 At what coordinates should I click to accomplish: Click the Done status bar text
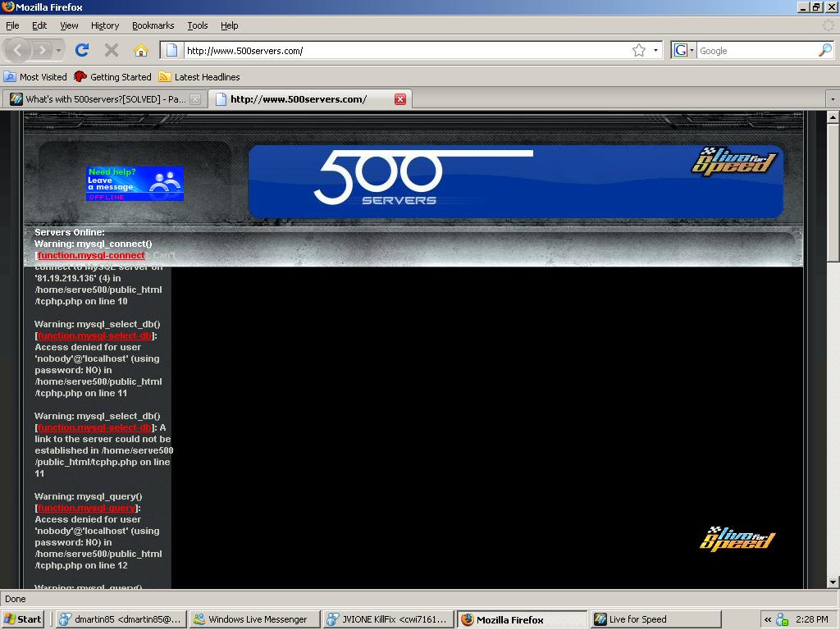[x=16, y=599]
